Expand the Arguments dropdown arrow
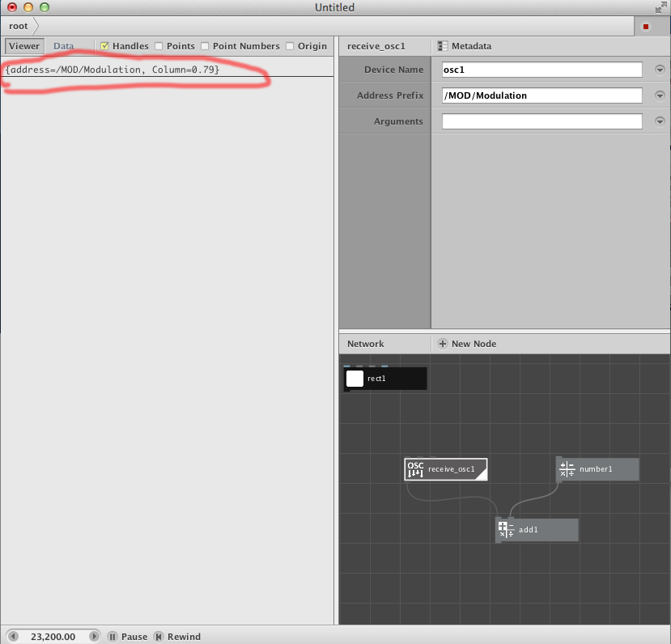Image resolution: width=671 pixels, height=644 pixels. [x=660, y=121]
